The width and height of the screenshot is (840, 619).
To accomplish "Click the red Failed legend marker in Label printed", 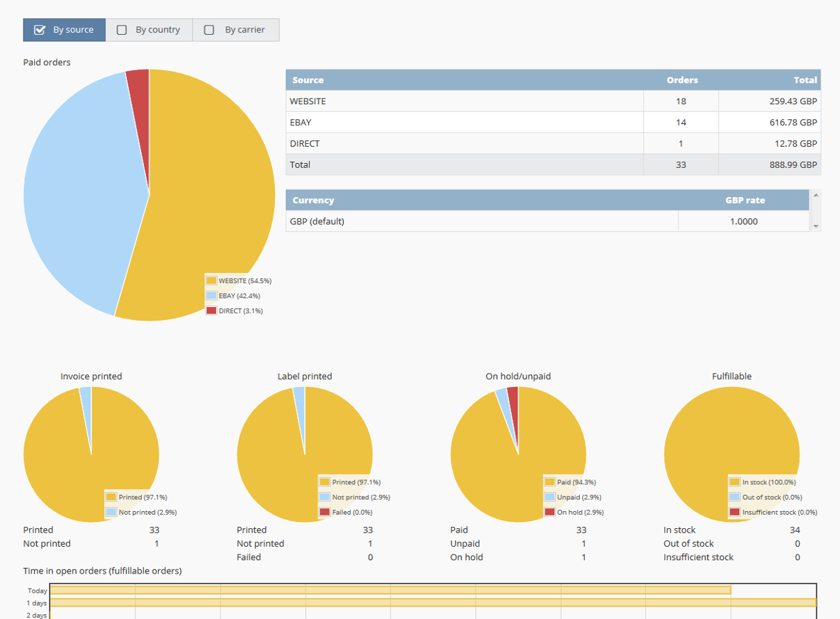I will pyautogui.click(x=325, y=512).
